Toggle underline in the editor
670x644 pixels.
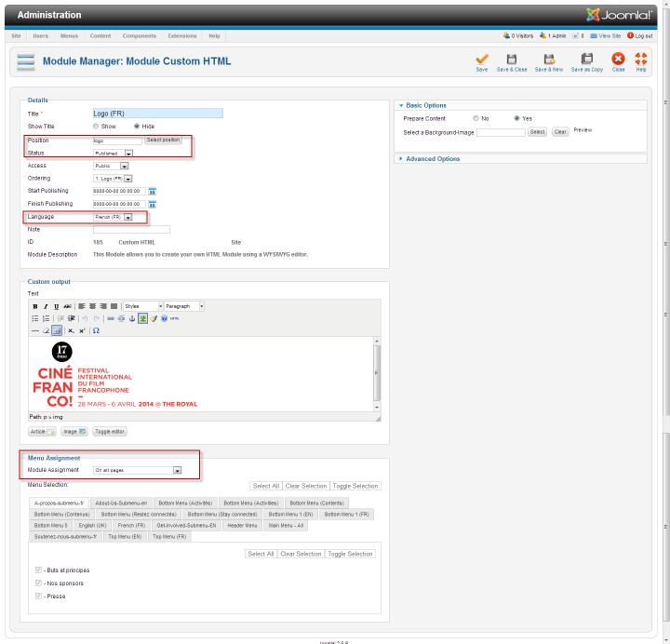pos(56,306)
